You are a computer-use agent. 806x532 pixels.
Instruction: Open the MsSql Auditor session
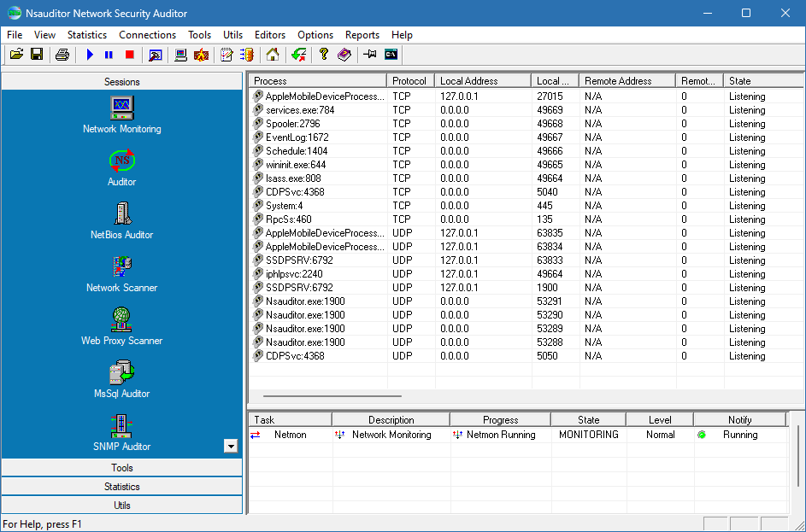click(122, 379)
